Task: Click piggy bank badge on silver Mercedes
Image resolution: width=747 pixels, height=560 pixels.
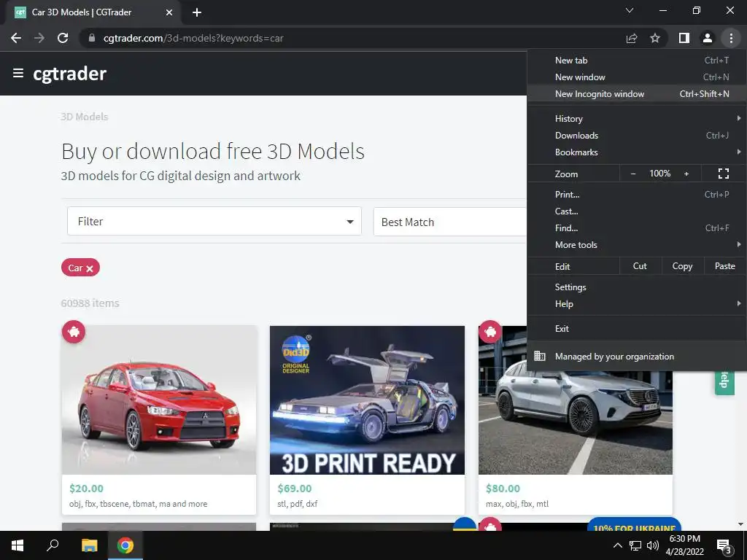Action: pos(490,332)
